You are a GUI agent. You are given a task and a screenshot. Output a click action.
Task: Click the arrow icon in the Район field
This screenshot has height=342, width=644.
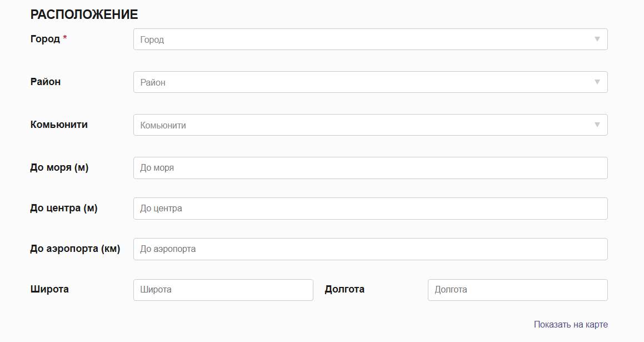[x=597, y=82]
